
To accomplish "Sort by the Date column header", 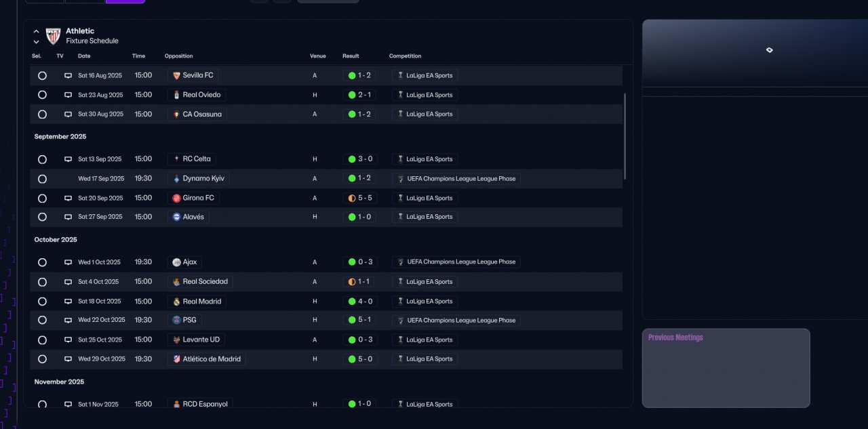I will [x=84, y=56].
